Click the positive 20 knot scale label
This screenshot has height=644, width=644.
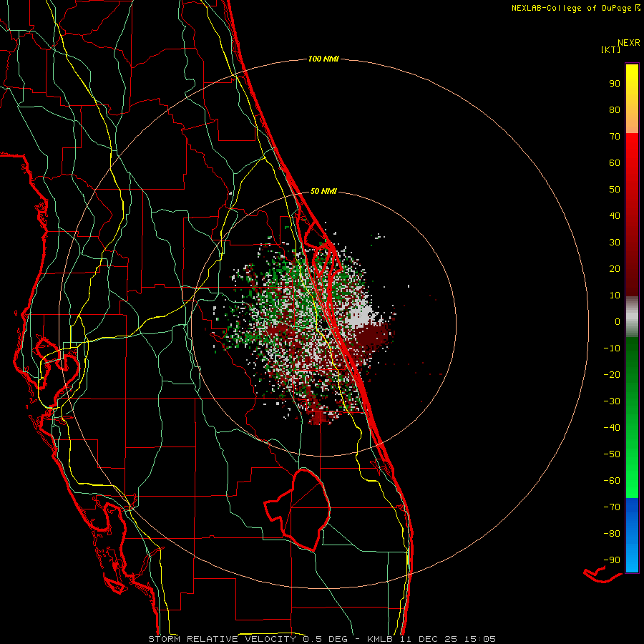click(615, 269)
